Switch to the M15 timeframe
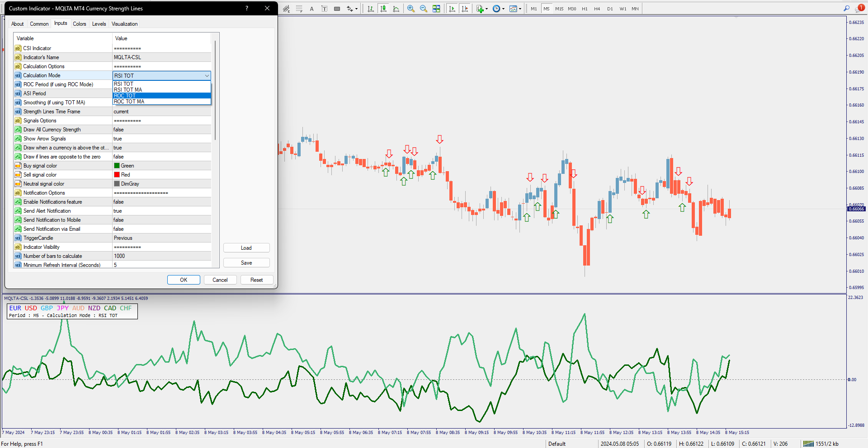Image resolution: width=868 pixels, height=448 pixels. [559, 9]
